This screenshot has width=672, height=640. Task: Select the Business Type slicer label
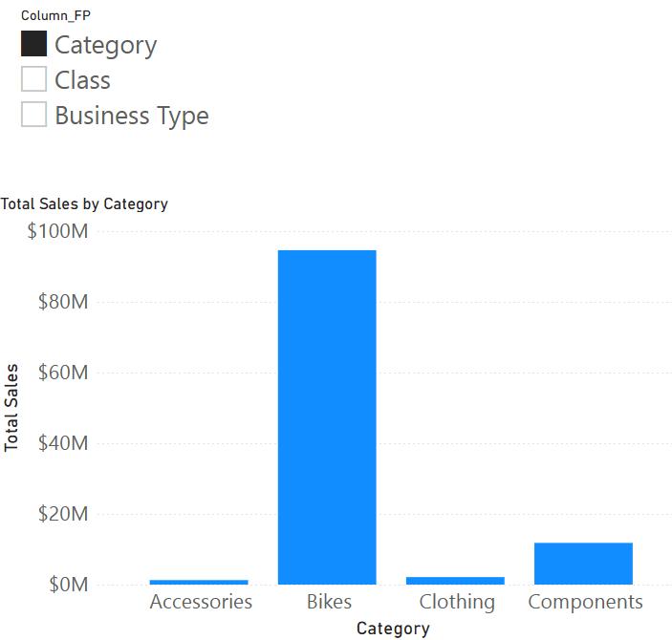point(132,117)
